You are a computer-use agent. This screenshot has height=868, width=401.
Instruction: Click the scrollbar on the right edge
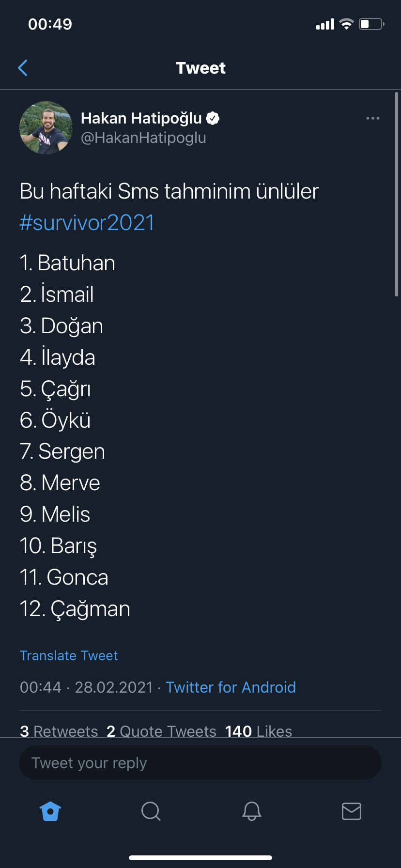(397, 194)
